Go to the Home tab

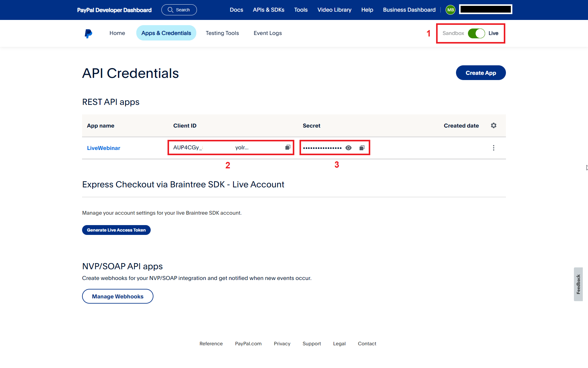[x=117, y=33]
